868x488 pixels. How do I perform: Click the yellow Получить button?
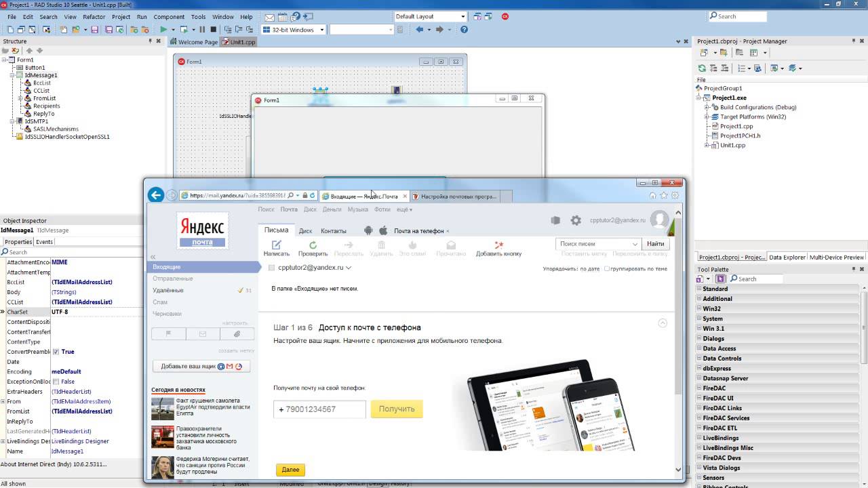pyautogui.click(x=397, y=409)
